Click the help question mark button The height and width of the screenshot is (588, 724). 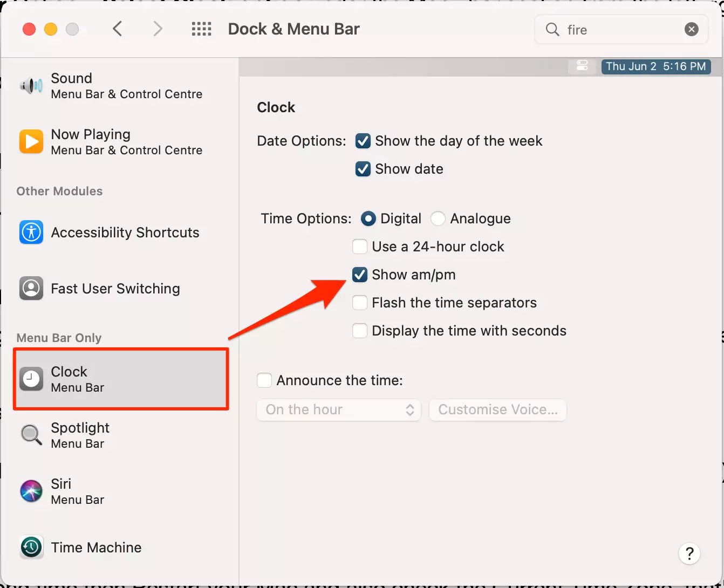[x=689, y=553]
